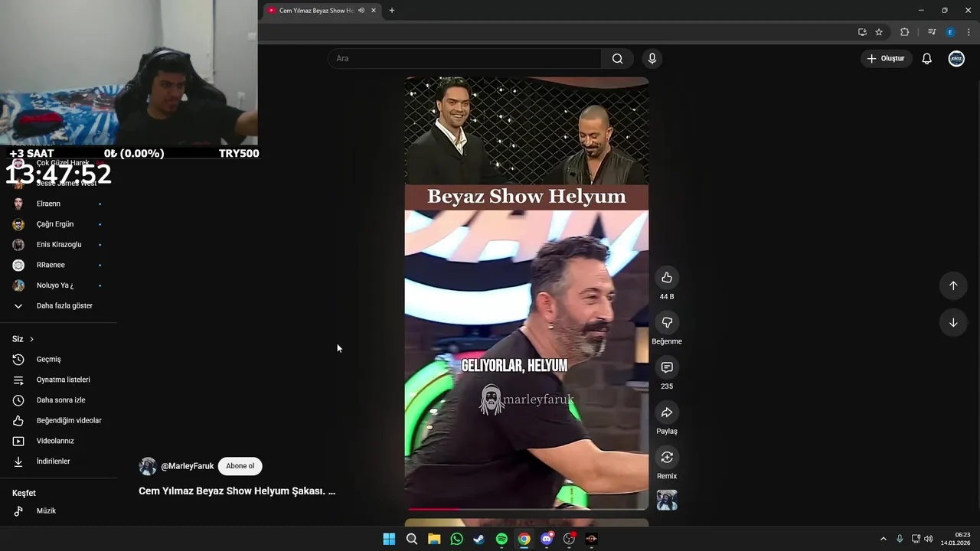Click the Ara search input field
This screenshot has width=980, height=551.
point(465,59)
